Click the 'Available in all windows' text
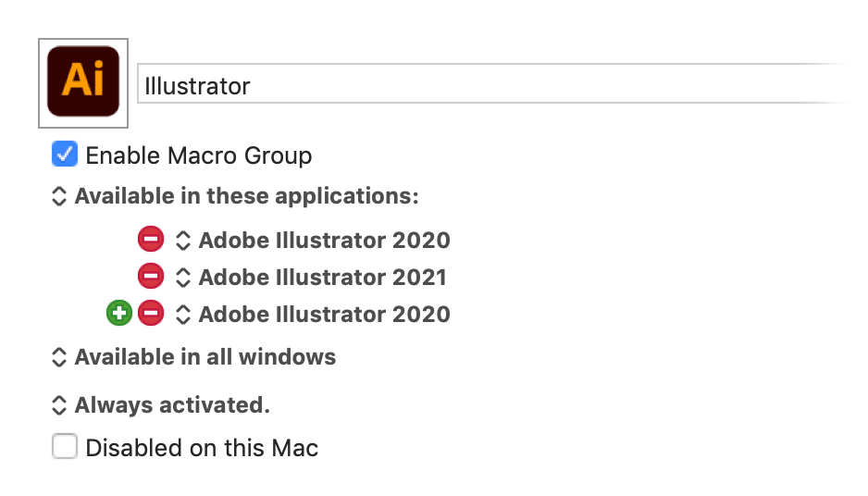The height and width of the screenshot is (496, 868). click(x=205, y=357)
